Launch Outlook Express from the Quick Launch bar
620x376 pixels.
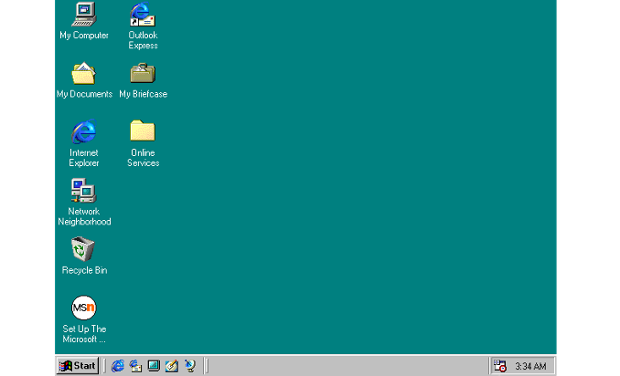pos(136,366)
